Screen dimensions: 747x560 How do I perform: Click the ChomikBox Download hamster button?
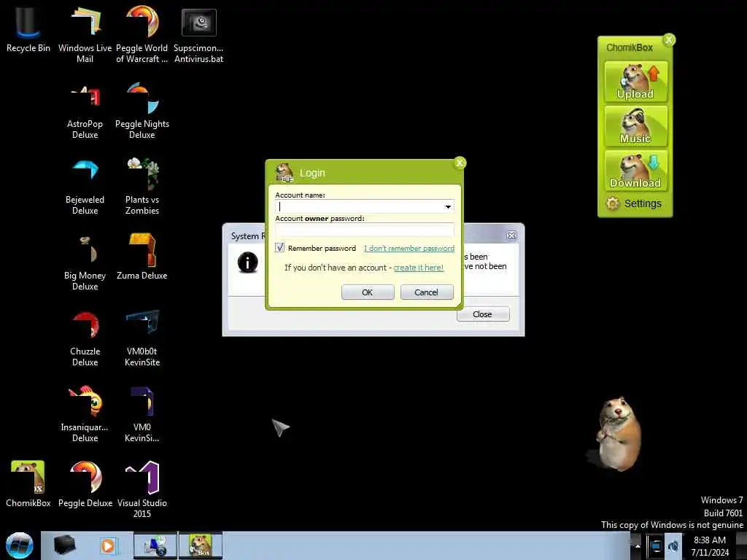coord(635,171)
